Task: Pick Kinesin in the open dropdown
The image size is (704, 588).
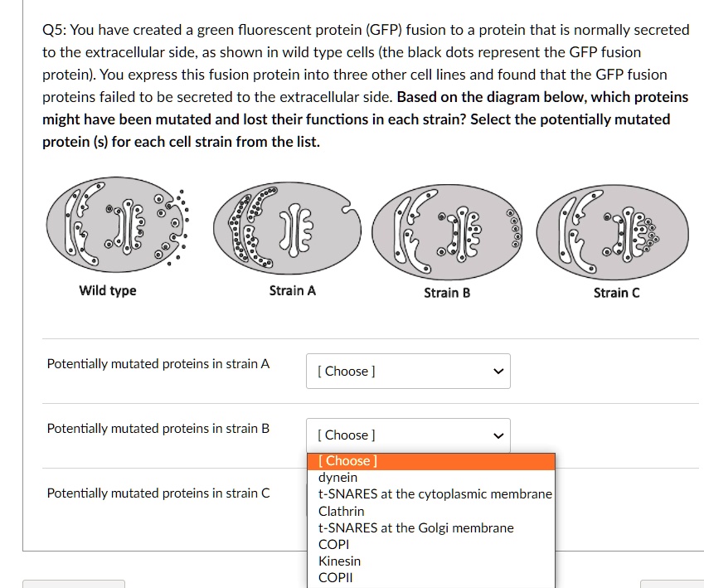Action: 338,561
